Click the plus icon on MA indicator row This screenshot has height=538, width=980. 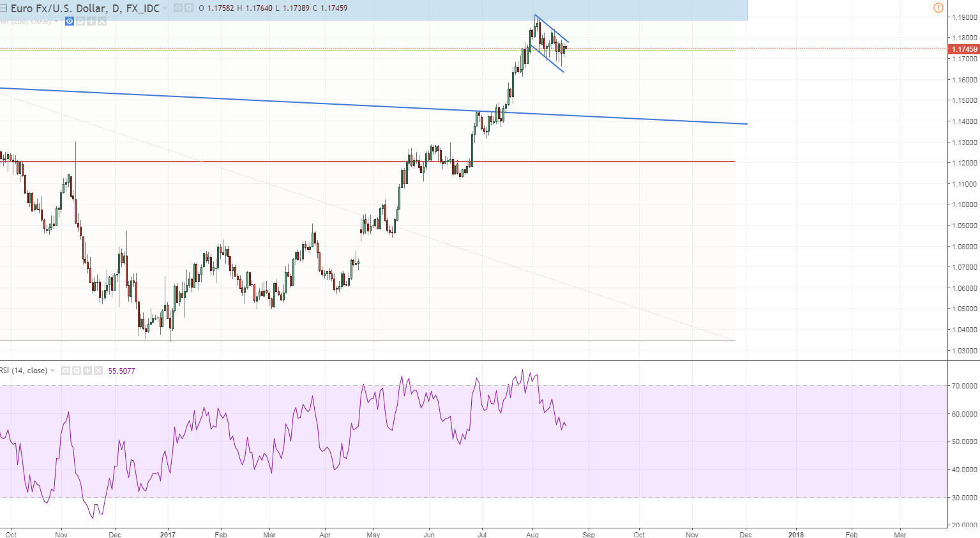(91, 21)
